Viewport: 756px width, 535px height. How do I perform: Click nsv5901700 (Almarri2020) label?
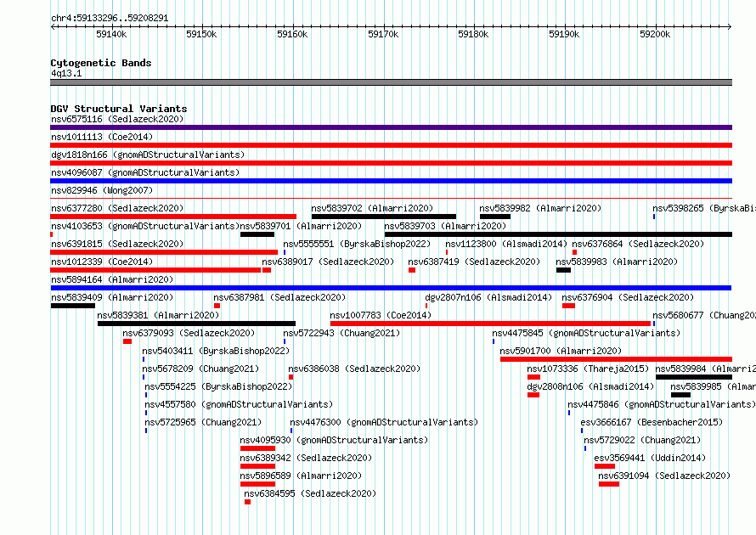561,351
